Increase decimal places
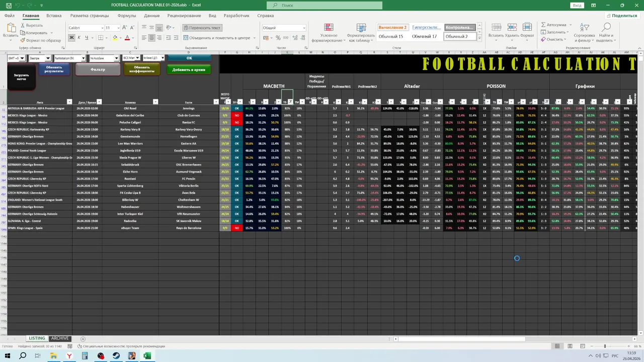Screen dimensions: 644x362 point(295,38)
